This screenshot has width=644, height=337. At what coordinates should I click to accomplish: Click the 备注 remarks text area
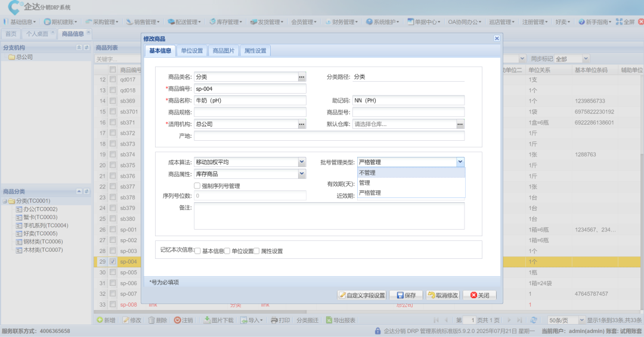(329, 215)
